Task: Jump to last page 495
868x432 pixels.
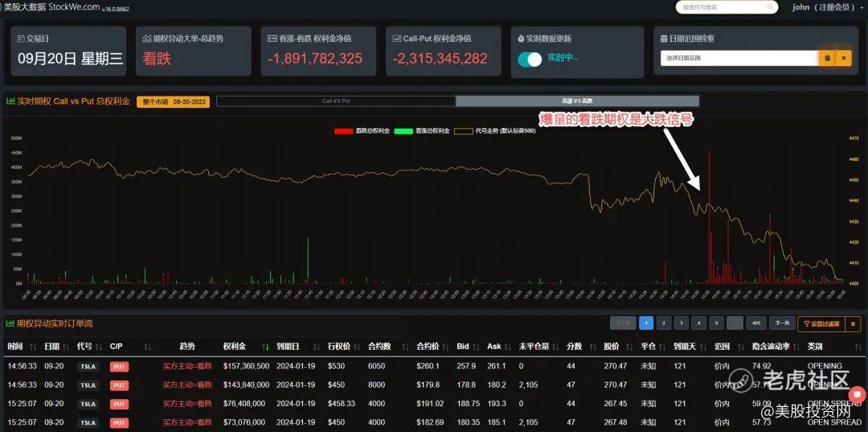Action: (755, 323)
